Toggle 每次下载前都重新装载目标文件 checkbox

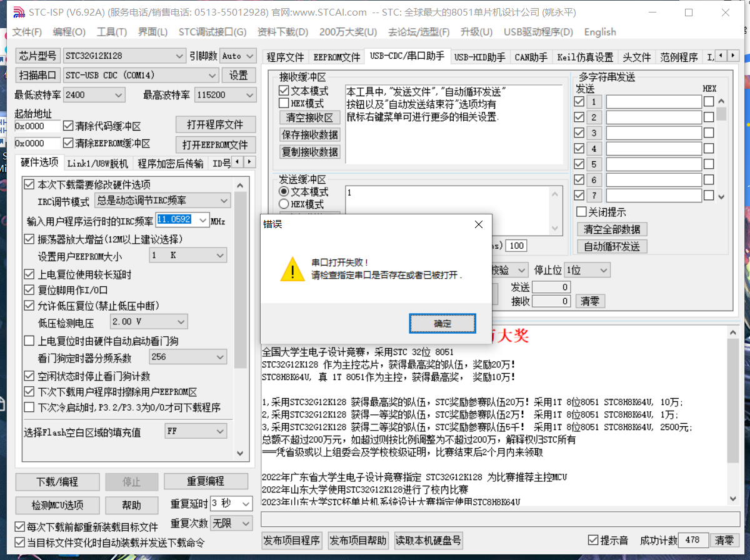(x=19, y=526)
